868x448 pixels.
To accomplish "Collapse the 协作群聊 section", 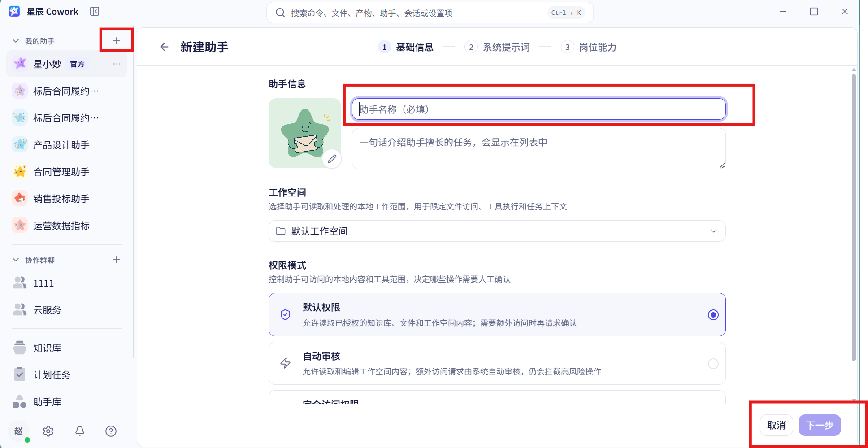I will (16, 260).
